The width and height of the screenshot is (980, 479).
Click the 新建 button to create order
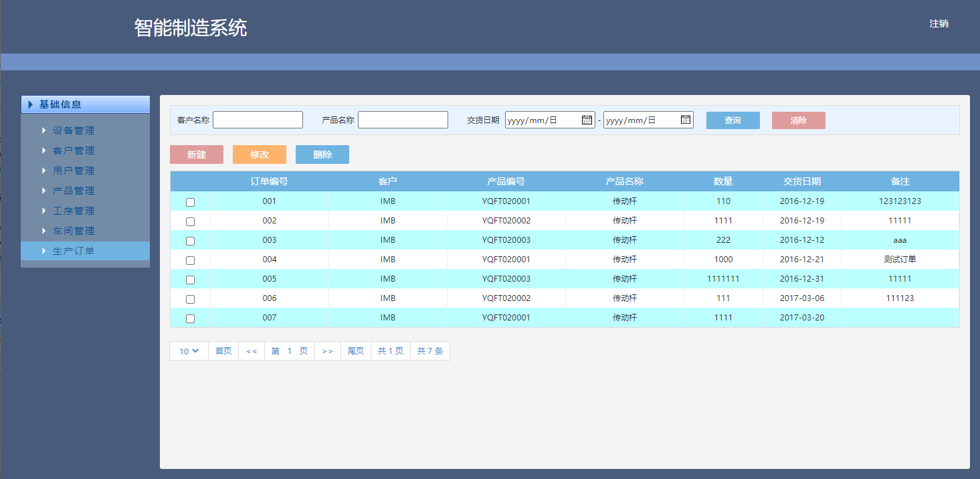pyautogui.click(x=196, y=155)
